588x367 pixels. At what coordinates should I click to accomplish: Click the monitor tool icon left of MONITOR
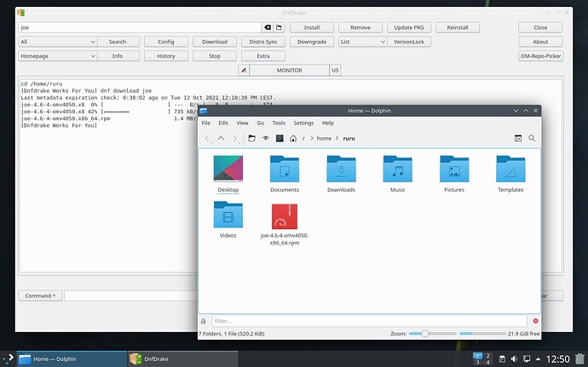point(244,70)
